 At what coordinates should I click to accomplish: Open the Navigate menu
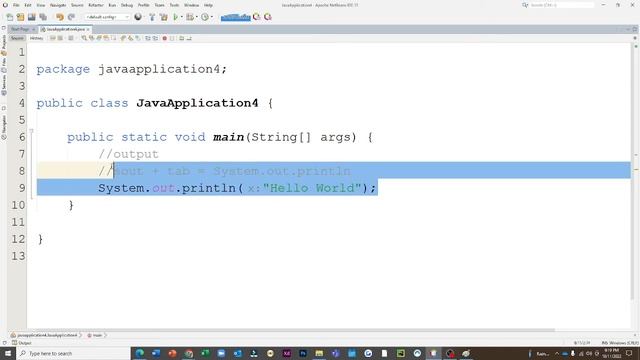tap(58, 5)
